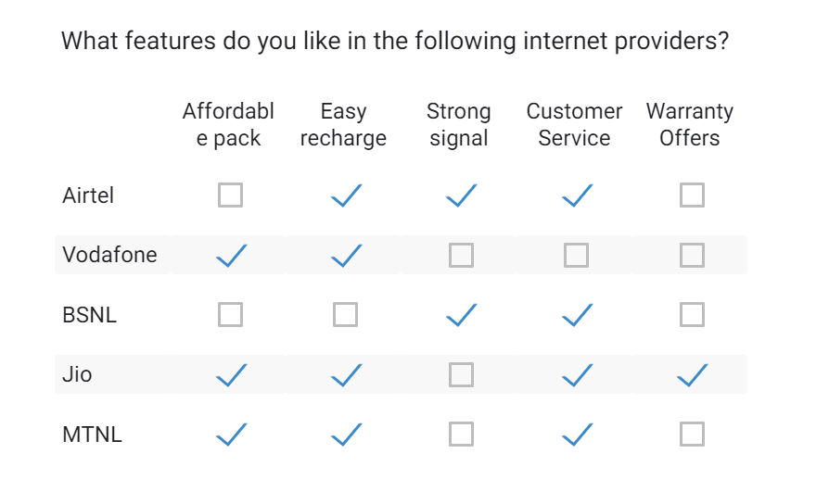Check MTNL Strong signal checkbox

(x=461, y=435)
